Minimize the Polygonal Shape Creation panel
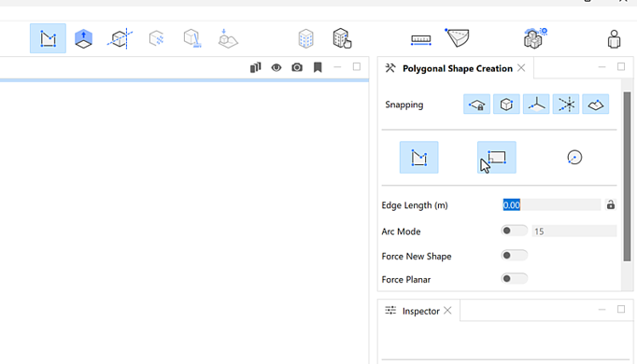The height and width of the screenshot is (364, 637). pos(602,67)
